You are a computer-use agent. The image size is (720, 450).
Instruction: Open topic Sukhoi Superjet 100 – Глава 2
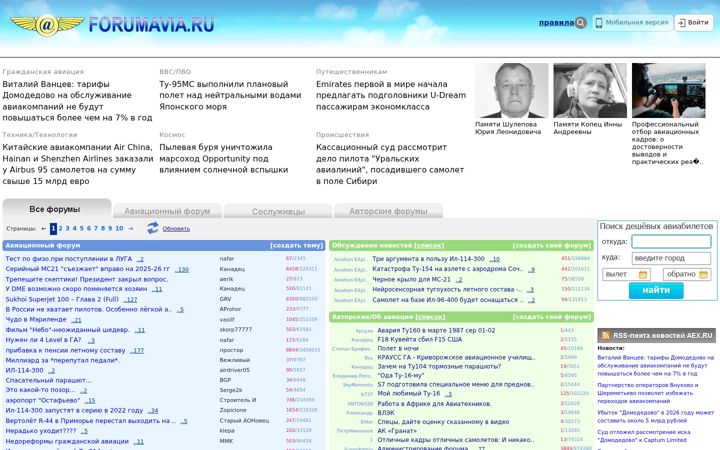[62, 299]
